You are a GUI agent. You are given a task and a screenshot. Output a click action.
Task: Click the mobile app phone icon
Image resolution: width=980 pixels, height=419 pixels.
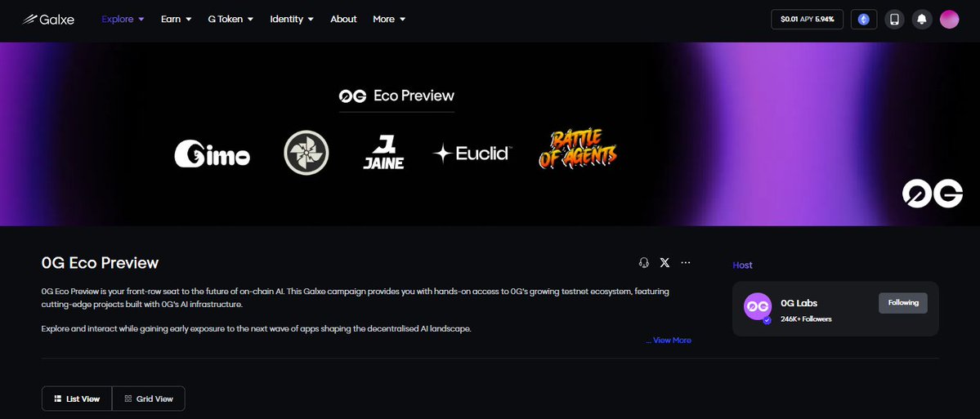point(894,20)
